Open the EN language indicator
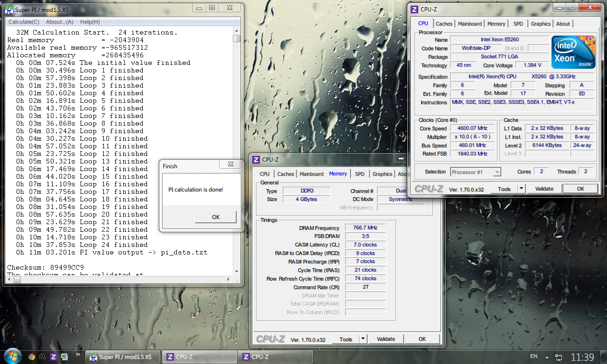 [x=533, y=356]
